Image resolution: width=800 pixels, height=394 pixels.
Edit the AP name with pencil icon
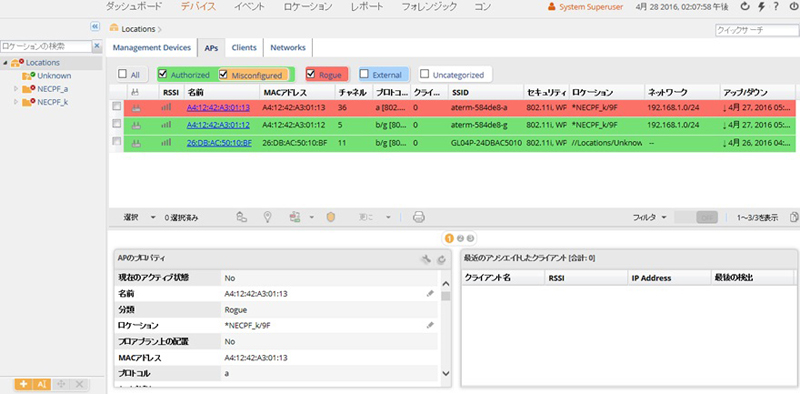point(430,293)
